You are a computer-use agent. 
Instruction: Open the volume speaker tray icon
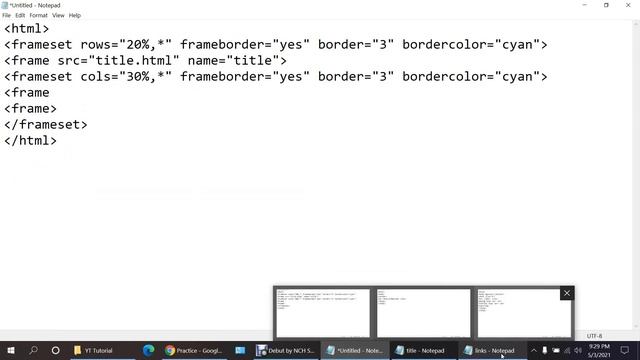point(578,350)
